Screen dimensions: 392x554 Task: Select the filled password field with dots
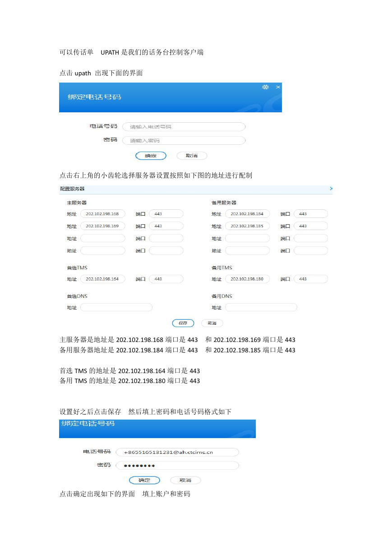point(177,466)
